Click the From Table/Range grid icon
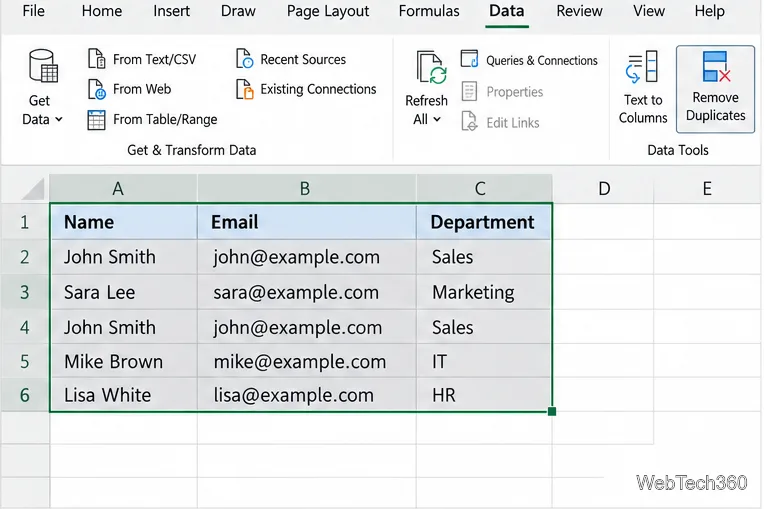The width and height of the screenshot is (764, 509). coord(96,120)
